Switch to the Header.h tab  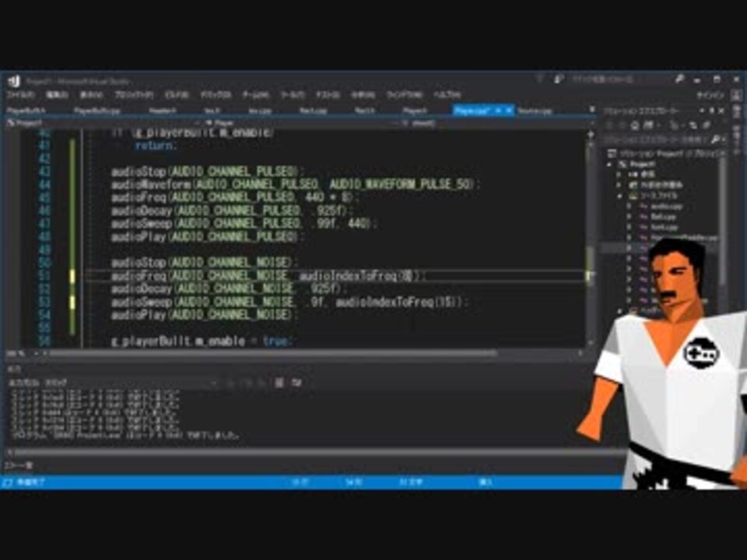pyautogui.click(x=163, y=110)
